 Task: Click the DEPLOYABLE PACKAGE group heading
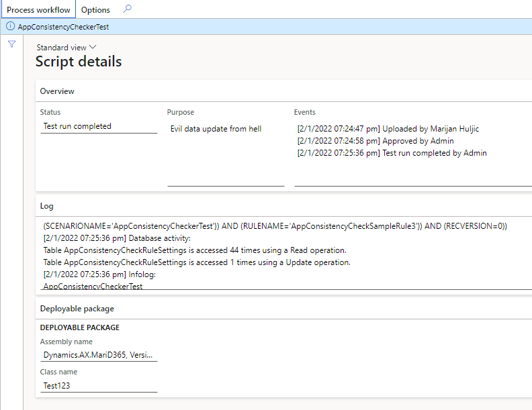pyautogui.click(x=80, y=327)
